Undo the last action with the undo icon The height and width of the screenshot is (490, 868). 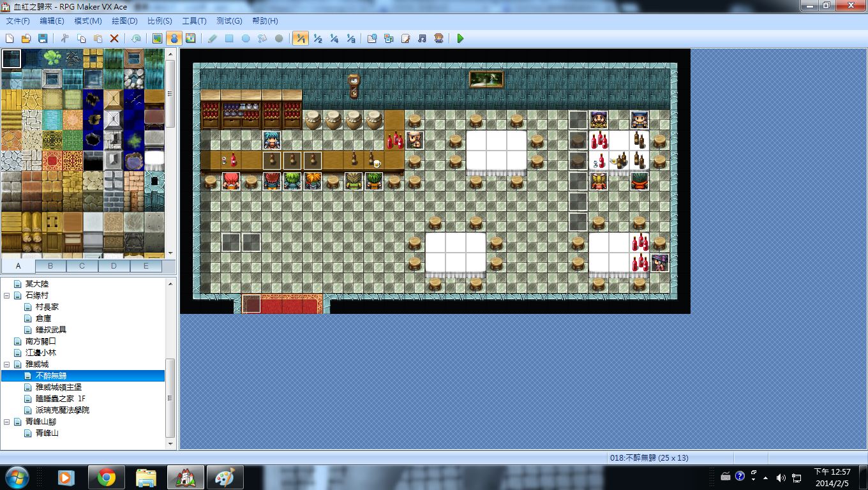(136, 38)
